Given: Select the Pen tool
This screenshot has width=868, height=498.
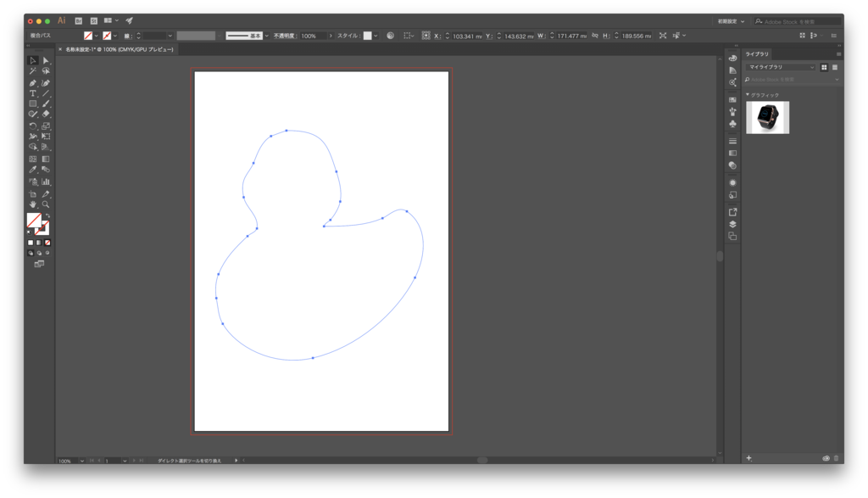Looking at the screenshot, I should [33, 82].
